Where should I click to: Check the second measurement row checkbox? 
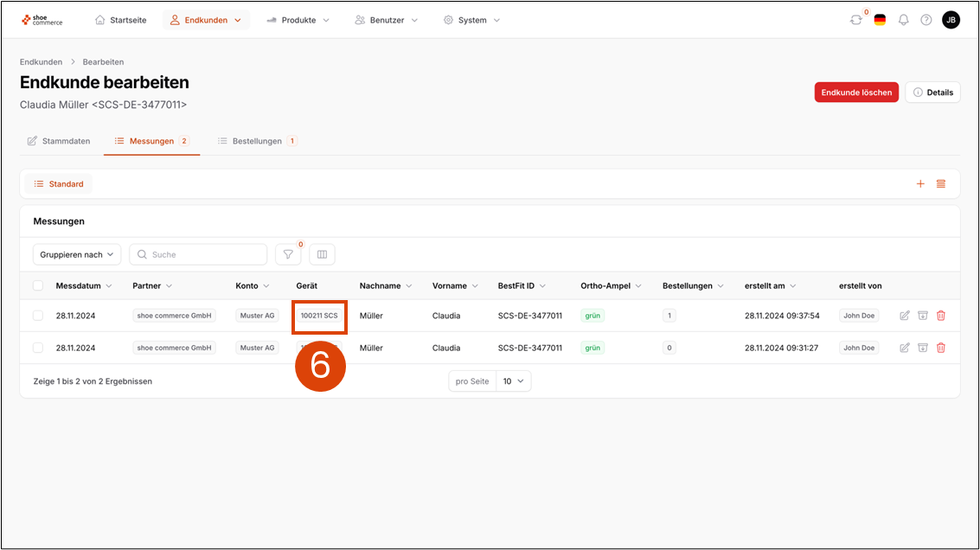click(38, 348)
